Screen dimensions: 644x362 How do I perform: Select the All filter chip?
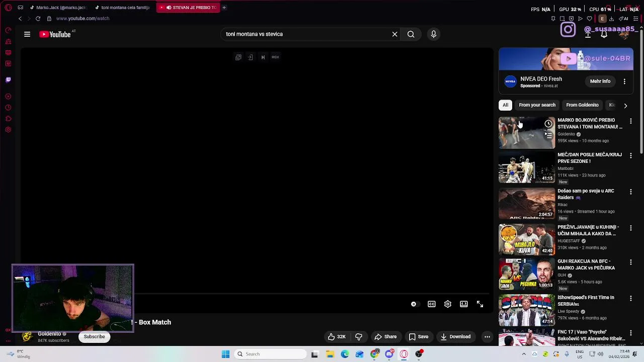click(505, 105)
